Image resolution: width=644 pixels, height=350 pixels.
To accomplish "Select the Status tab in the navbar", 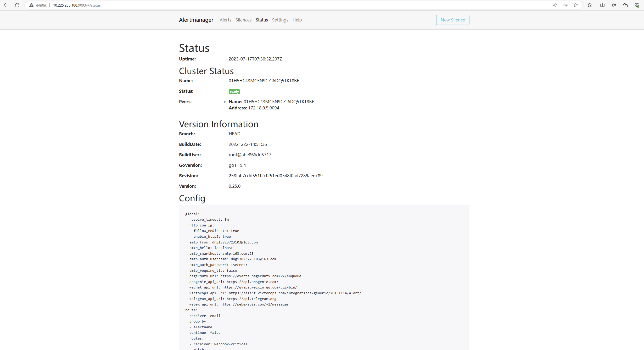I will (x=261, y=20).
